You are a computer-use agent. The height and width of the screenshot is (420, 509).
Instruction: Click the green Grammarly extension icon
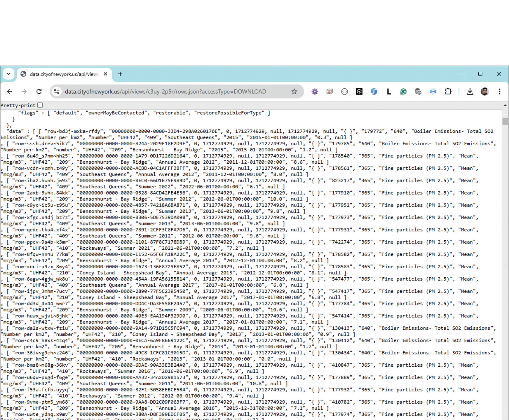403,92
